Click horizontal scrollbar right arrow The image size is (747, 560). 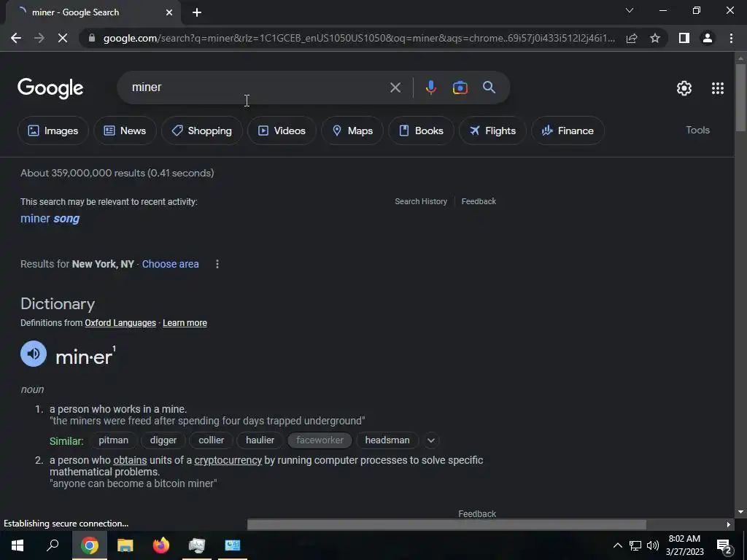[729, 525]
